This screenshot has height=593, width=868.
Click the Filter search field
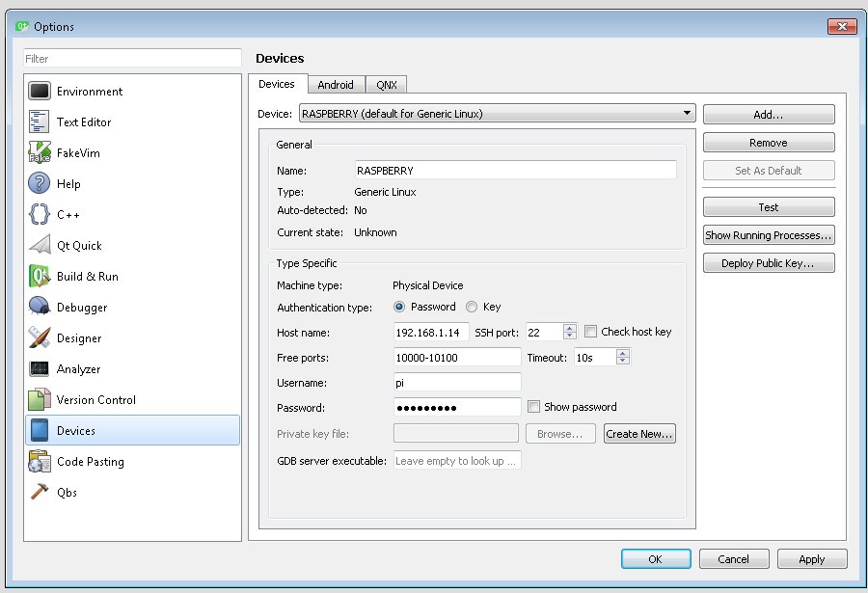pos(132,58)
